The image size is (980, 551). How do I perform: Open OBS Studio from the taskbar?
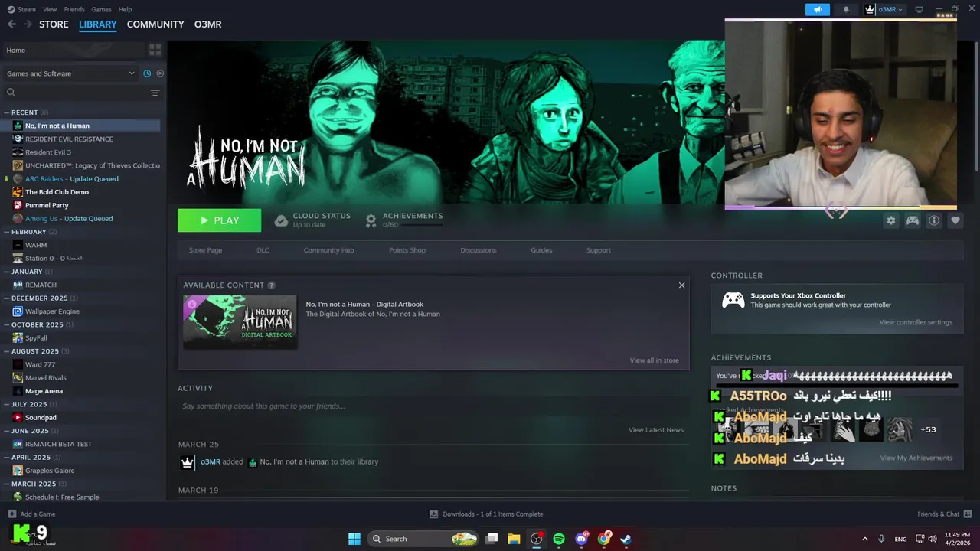pos(537,539)
